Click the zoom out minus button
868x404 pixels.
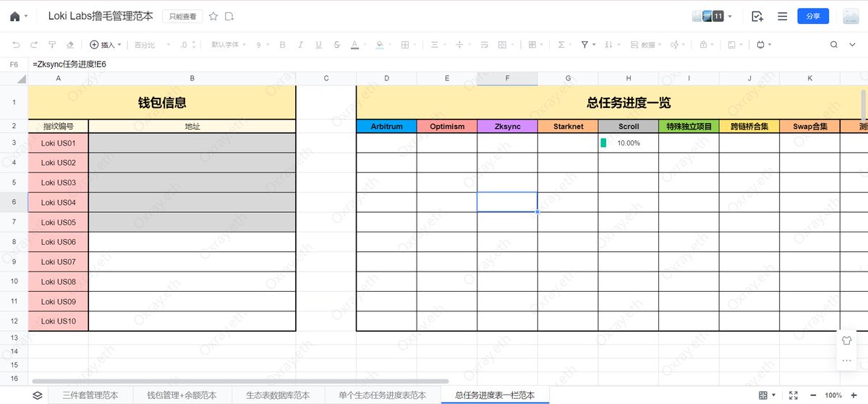[x=814, y=395]
